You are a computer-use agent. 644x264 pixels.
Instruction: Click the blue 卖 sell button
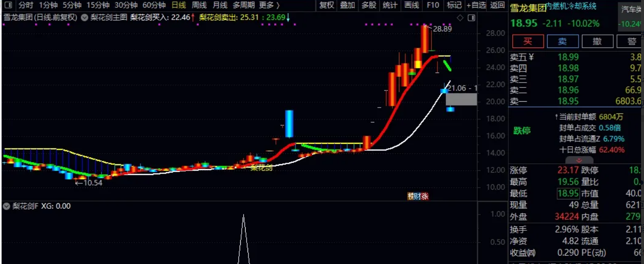tap(562, 42)
